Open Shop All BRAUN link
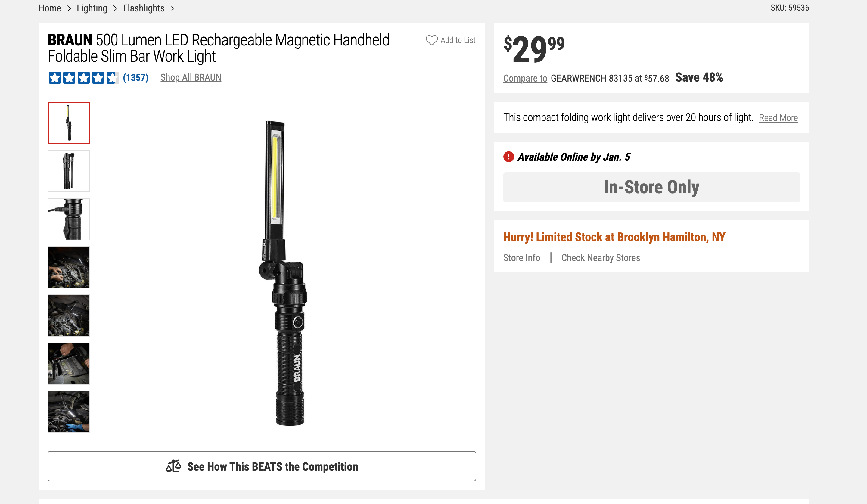 coord(191,78)
